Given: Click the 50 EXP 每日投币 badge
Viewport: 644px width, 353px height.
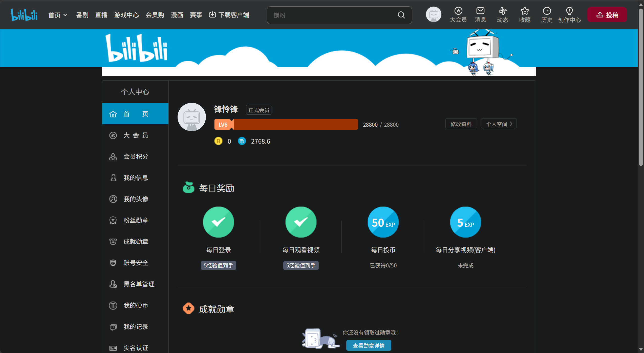Looking at the screenshot, I should click(x=383, y=222).
